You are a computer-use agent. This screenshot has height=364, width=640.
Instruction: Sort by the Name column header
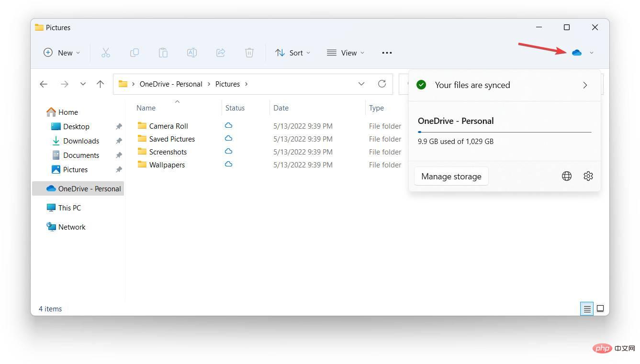[146, 108]
